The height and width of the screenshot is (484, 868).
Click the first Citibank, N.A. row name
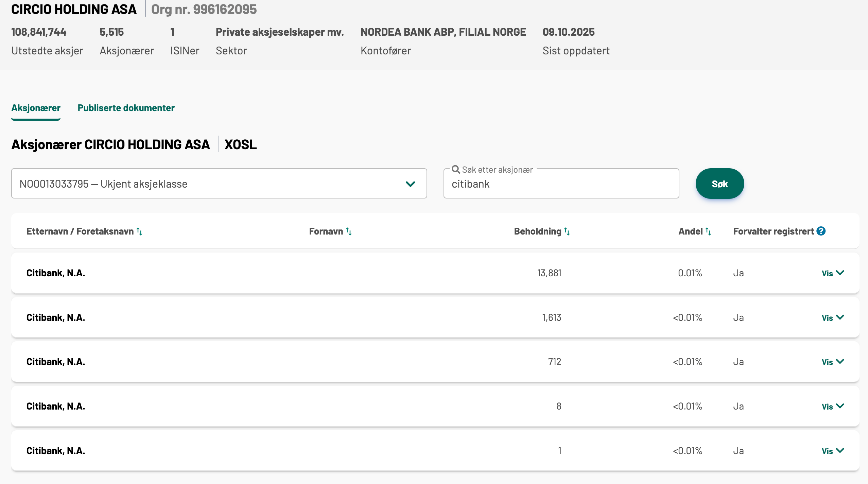pos(56,273)
